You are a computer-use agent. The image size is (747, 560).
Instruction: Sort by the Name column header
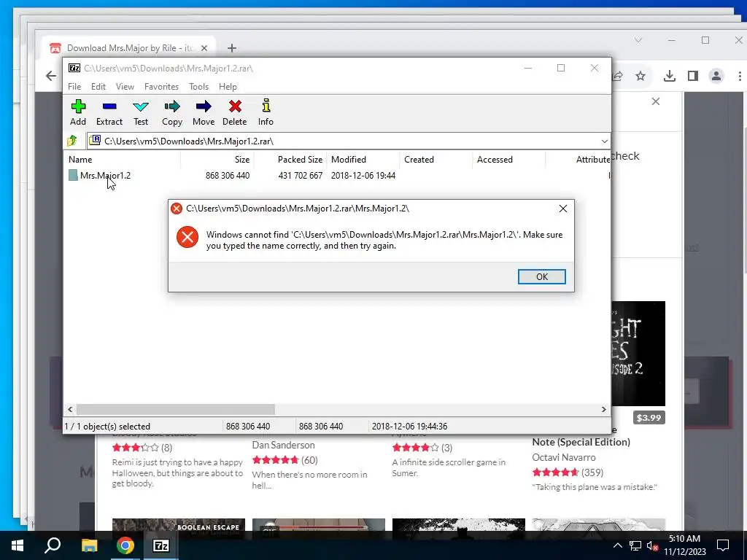tap(123, 160)
